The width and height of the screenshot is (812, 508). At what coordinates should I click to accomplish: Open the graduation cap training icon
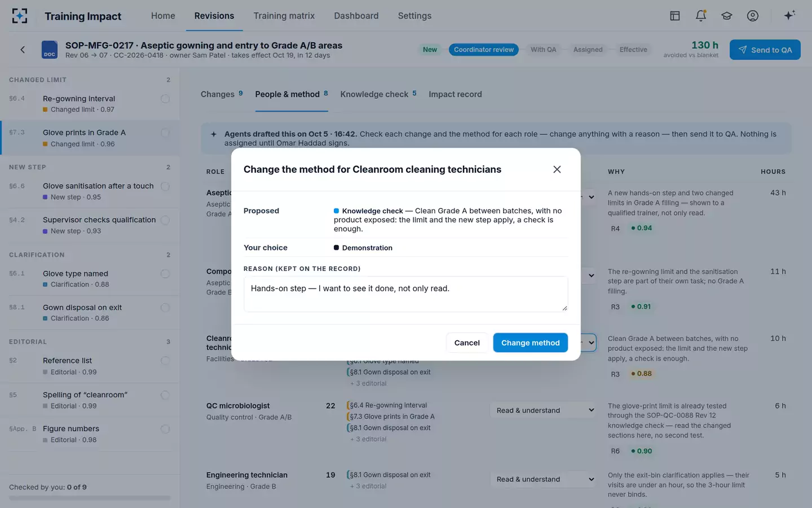(x=727, y=16)
